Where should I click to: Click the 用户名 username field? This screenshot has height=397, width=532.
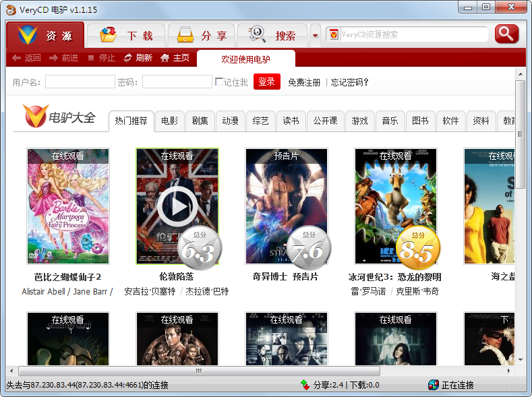coord(80,82)
